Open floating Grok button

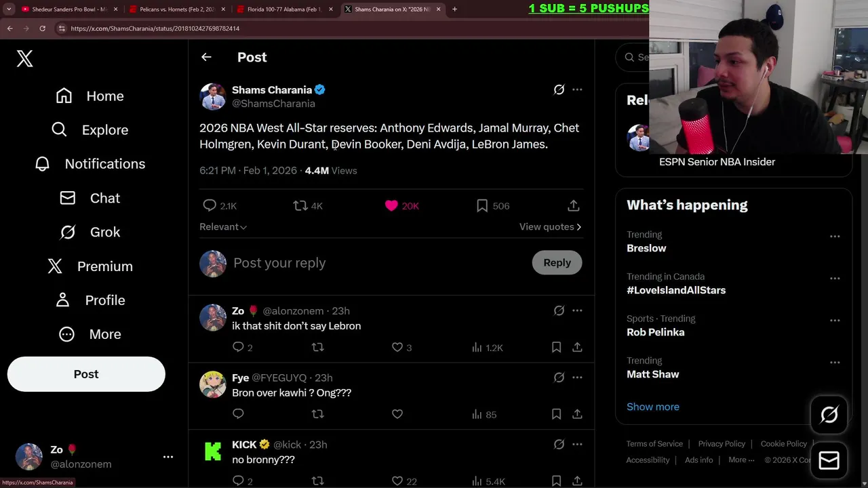[829, 415]
